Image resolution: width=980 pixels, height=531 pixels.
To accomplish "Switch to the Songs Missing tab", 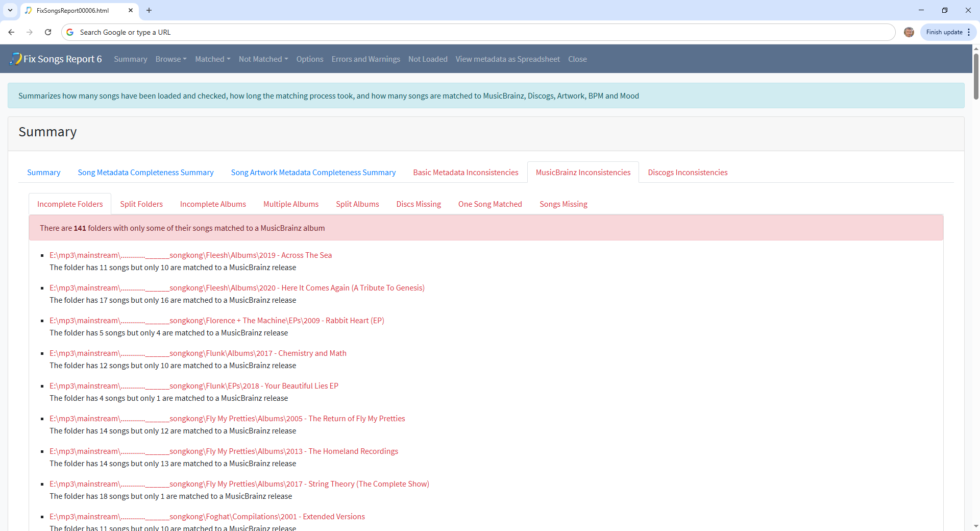I will tap(563, 204).
